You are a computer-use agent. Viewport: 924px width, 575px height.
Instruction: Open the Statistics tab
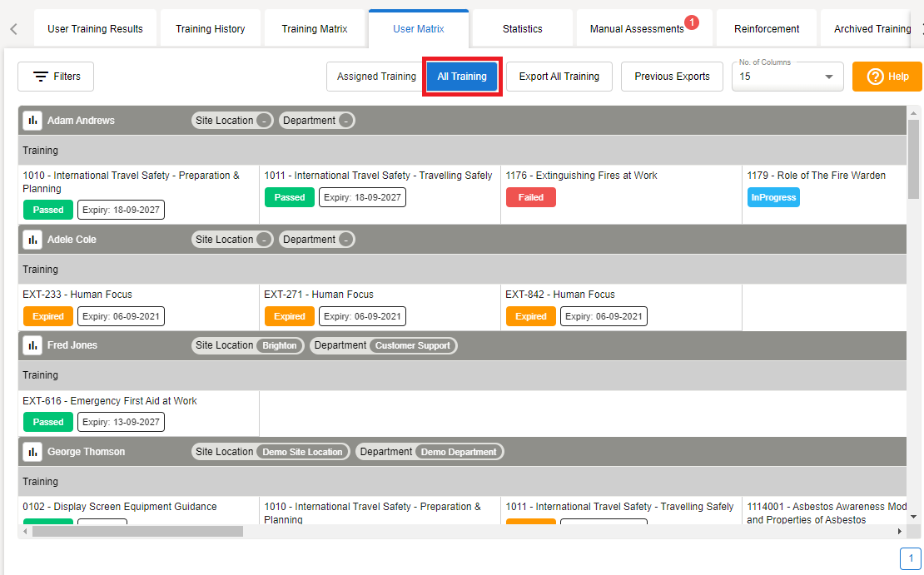pyautogui.click(x=522, y=29)
